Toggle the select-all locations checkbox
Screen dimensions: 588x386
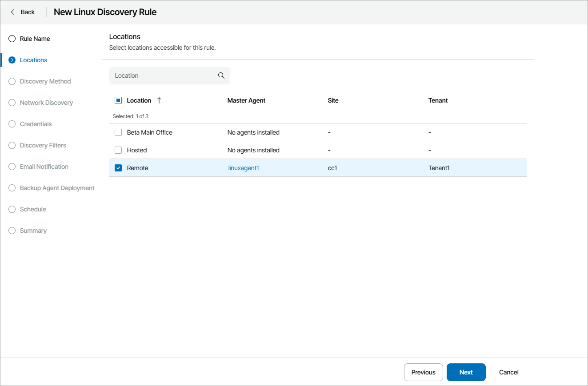click(118, 100)
